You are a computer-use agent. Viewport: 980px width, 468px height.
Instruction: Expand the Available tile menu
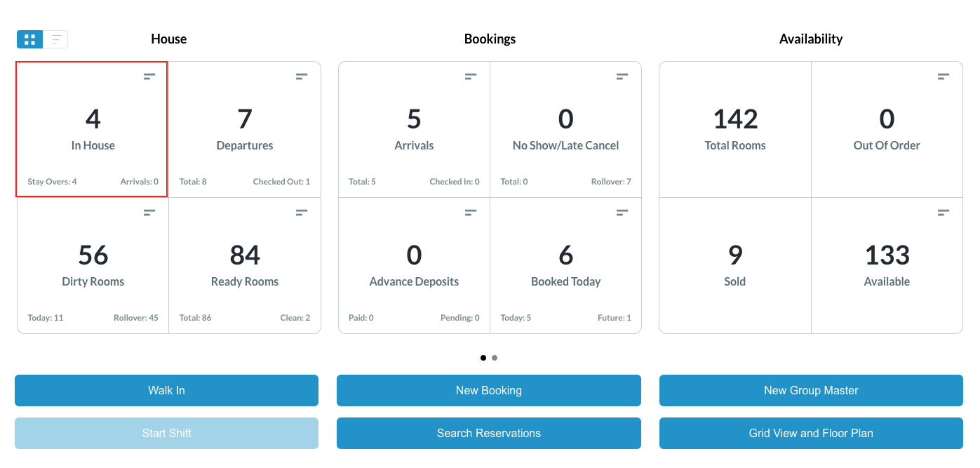click(x=944, y=213)
